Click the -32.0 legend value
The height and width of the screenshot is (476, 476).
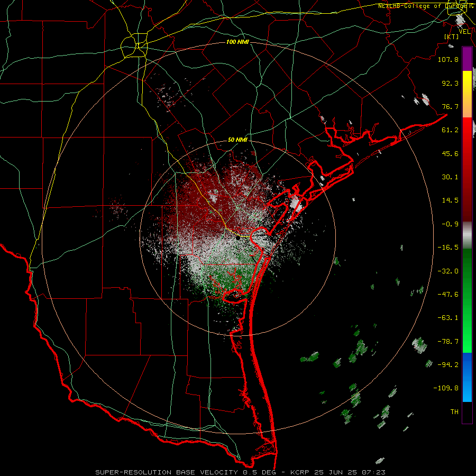(x=448, y=271)
